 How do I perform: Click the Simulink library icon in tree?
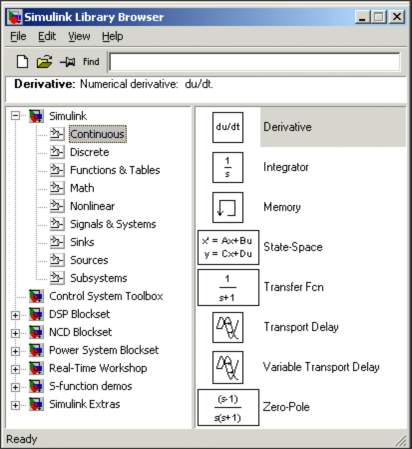pos(36,116)
